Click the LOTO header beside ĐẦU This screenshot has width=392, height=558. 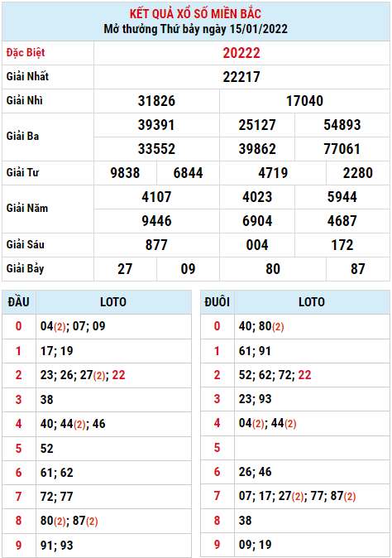[x=113, y=302]
